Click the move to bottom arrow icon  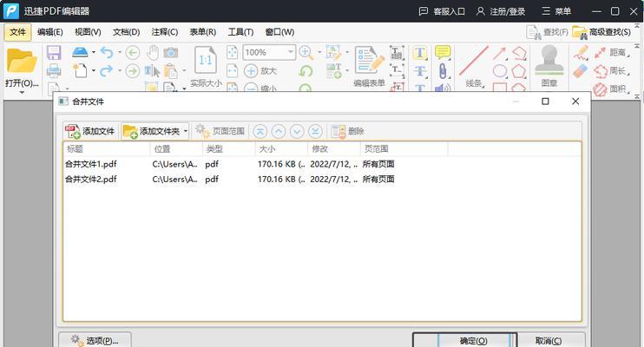coord(315,131)
